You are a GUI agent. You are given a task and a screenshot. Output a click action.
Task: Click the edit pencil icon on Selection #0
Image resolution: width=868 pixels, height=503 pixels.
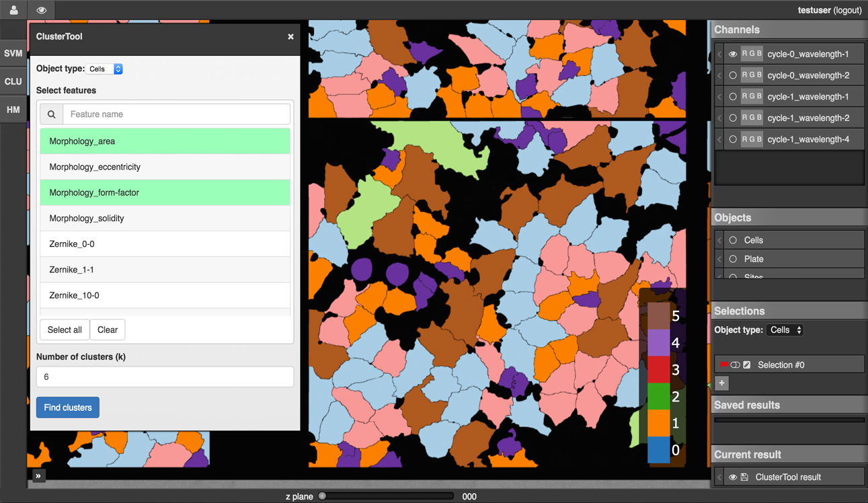747,364
